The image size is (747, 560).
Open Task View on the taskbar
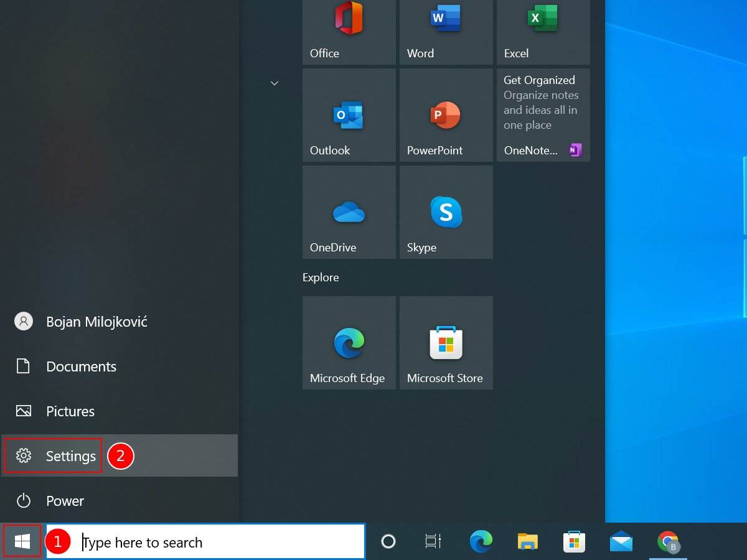point(433,542)
